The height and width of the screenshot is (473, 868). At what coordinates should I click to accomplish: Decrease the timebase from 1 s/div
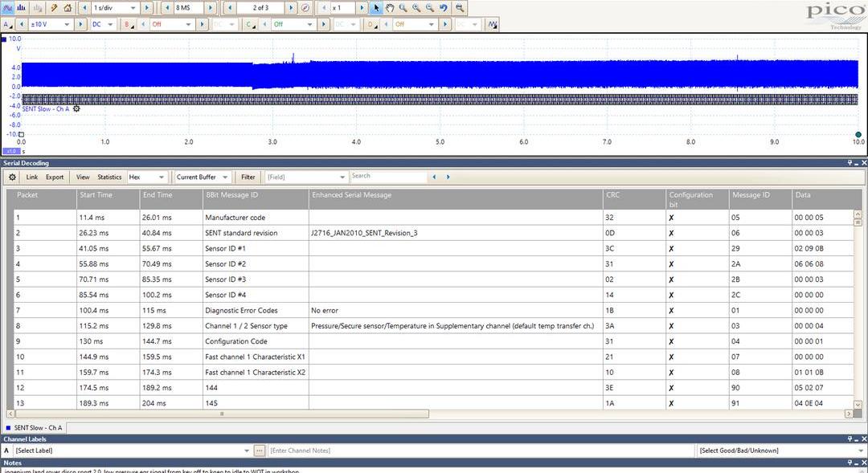pyautogui.click(x=84, y=8)
